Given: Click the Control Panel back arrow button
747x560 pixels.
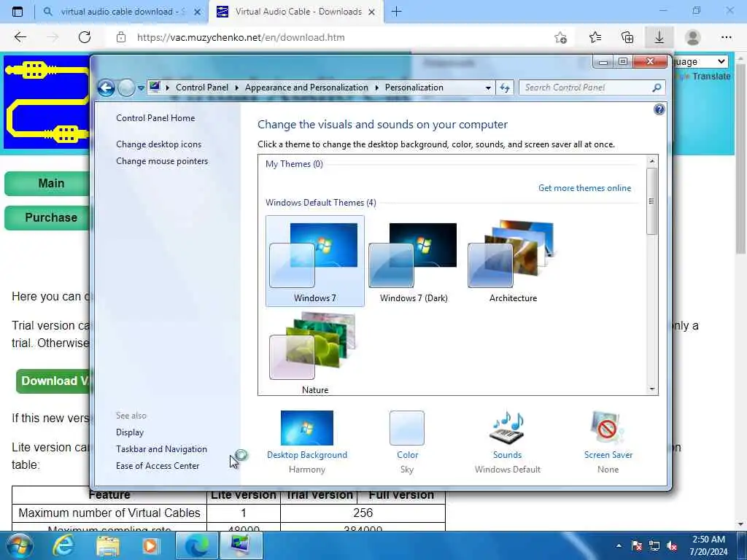Looking at the screenshot, I should [106, 87].
